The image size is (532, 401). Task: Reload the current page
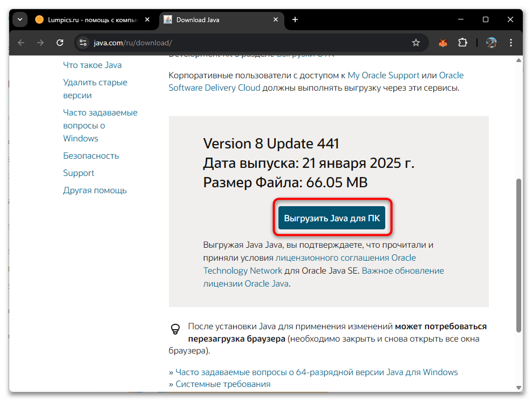point(60,43)
